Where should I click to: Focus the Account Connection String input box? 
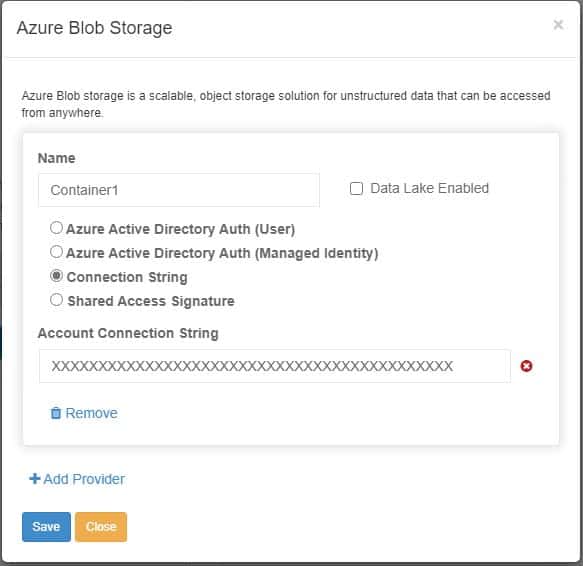click(275, 366)
